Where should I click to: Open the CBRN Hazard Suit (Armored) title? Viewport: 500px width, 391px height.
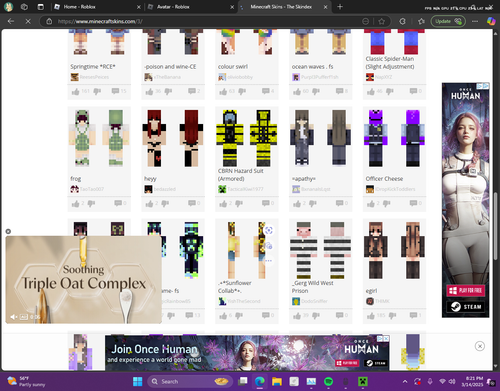pyautogui.click(x=241, y=175)
